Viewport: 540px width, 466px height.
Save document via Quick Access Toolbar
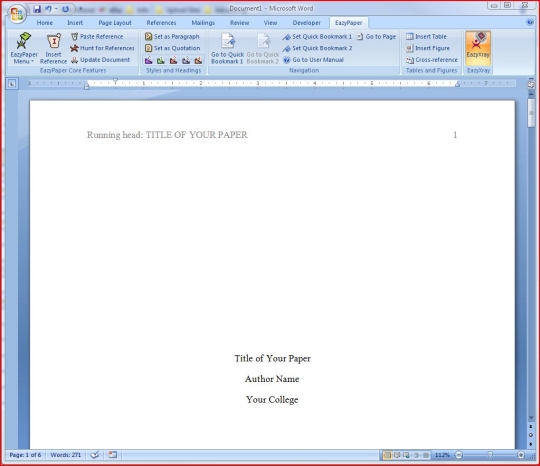37,9
